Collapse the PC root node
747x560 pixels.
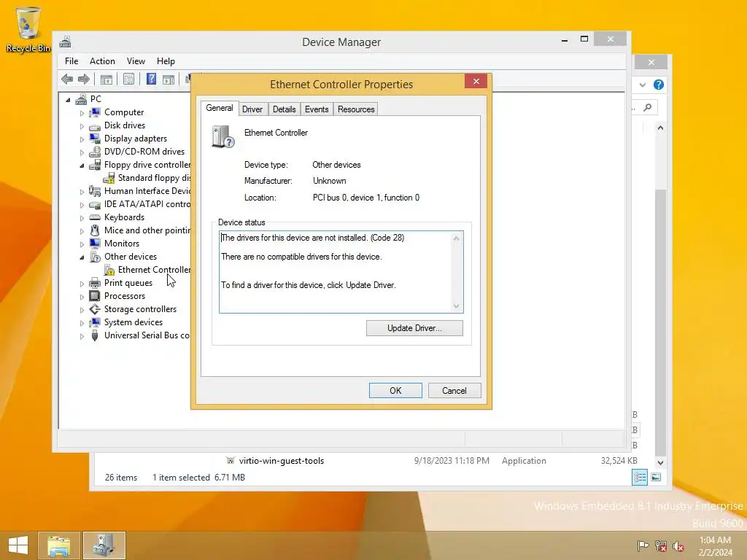tap(68, 100)
